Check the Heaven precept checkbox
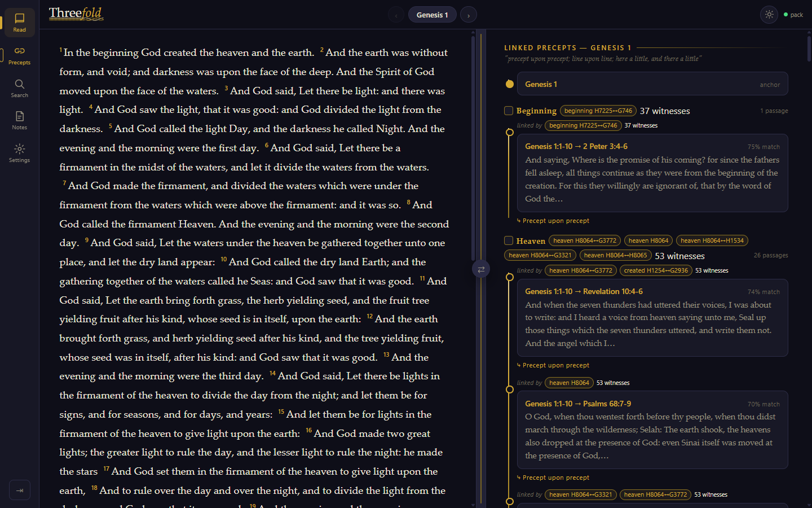This screenshot has height=508, width=812. (x=509, y=240)
